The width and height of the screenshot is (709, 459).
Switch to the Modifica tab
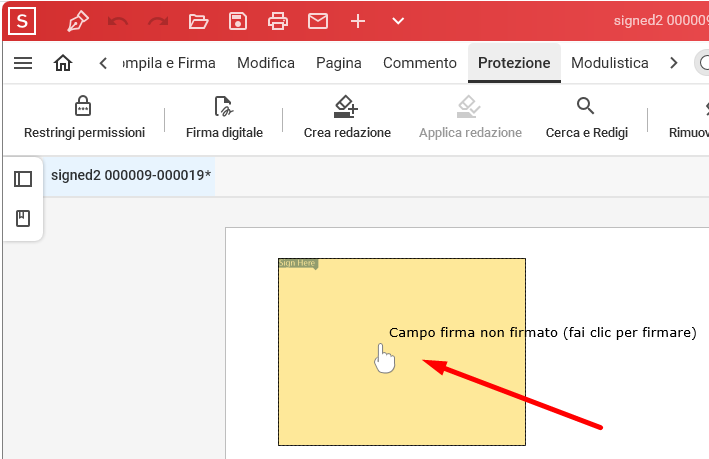[x=266, y=63]
